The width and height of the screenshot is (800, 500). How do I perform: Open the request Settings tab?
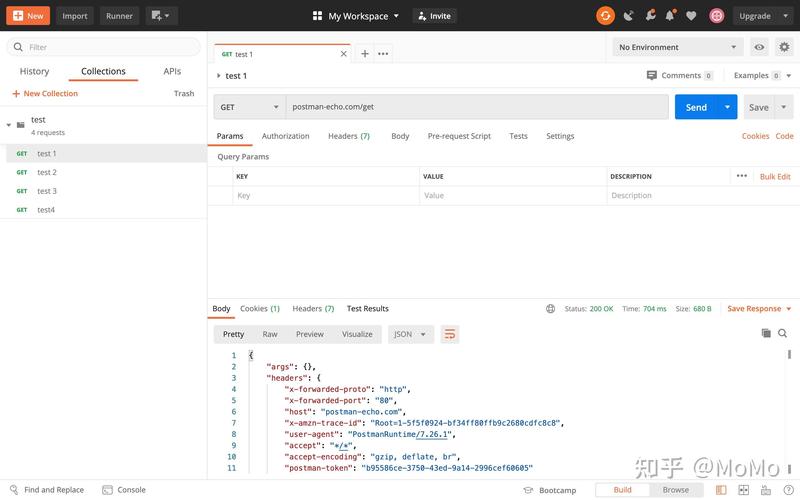click(560, 136)
